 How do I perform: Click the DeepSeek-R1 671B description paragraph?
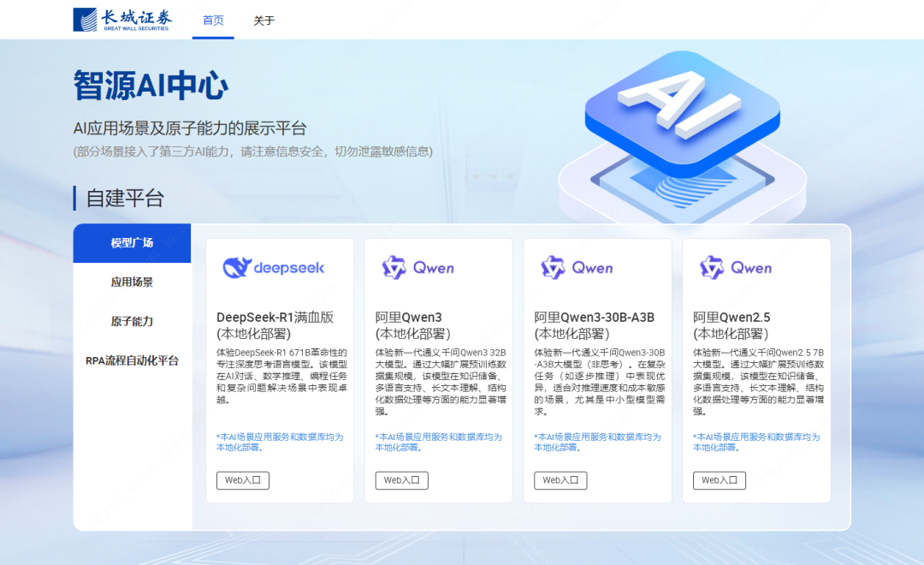281,376
